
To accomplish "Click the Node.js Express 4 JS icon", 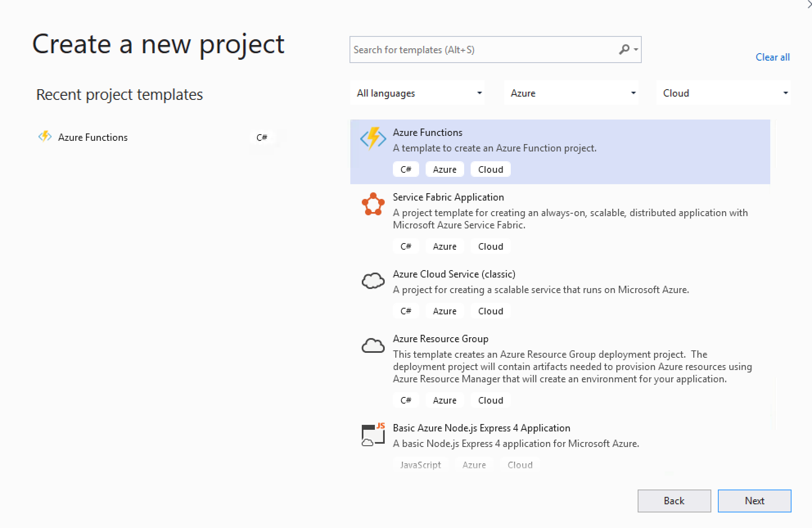I will pyautogui.click(x=373, y=435).
